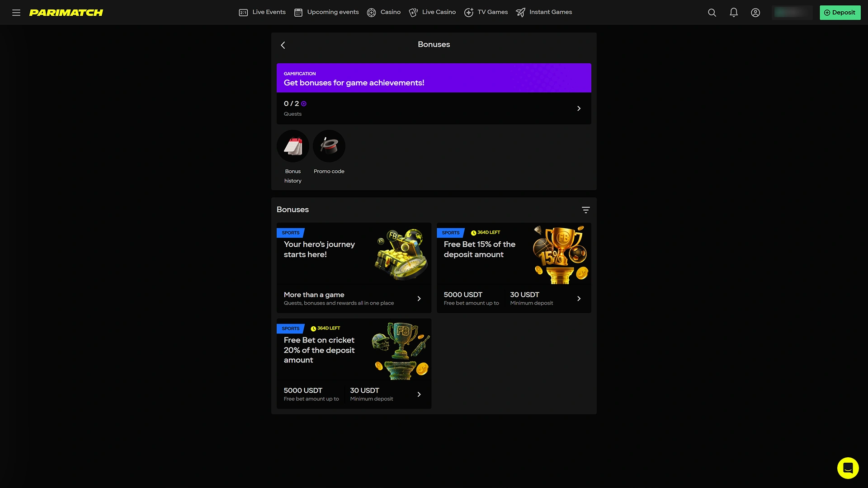Open the live chat support bubble
Viewport: 868px width, 488px height.
[x=848, y=468]
